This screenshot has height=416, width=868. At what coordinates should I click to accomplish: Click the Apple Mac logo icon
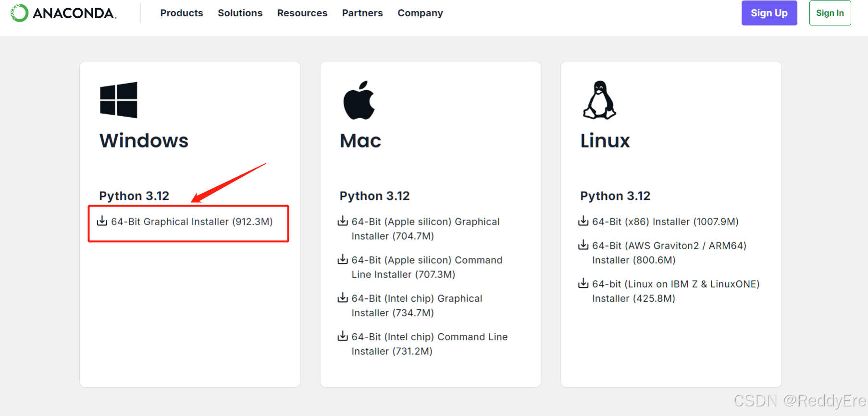359,100
